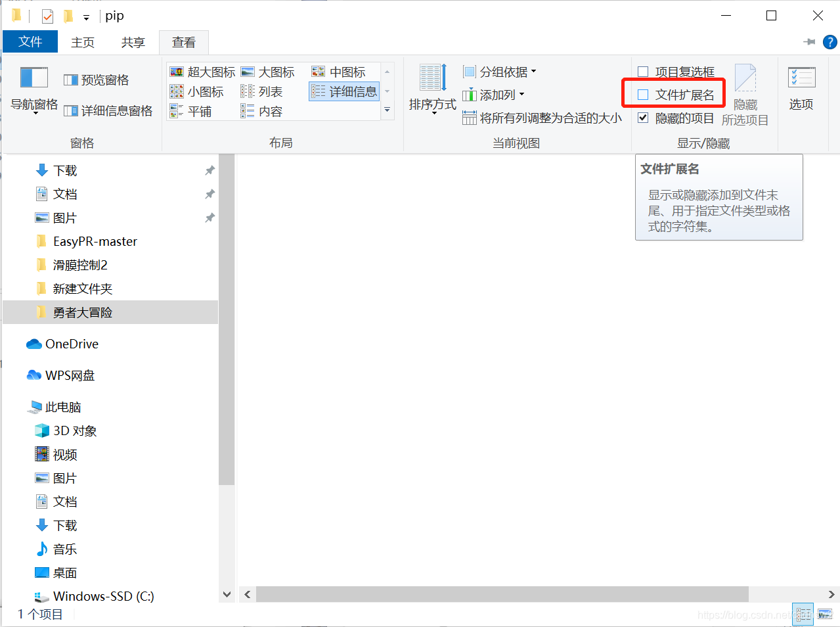840x627 pixels.
Task: Switch to large thumbnails view icon in status bar
Action: 825,615
